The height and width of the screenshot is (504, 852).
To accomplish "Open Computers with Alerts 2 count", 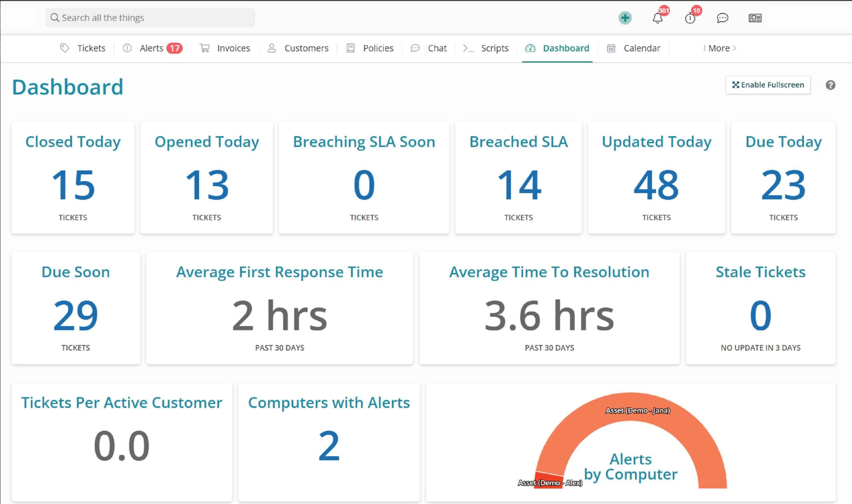I will [x=329, y=445].
